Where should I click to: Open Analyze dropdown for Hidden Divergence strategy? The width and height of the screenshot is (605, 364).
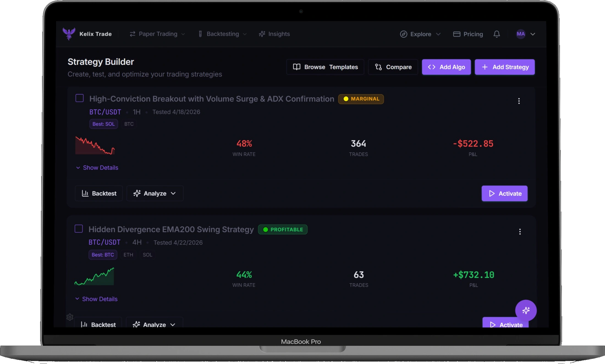(x=154, y=322)
